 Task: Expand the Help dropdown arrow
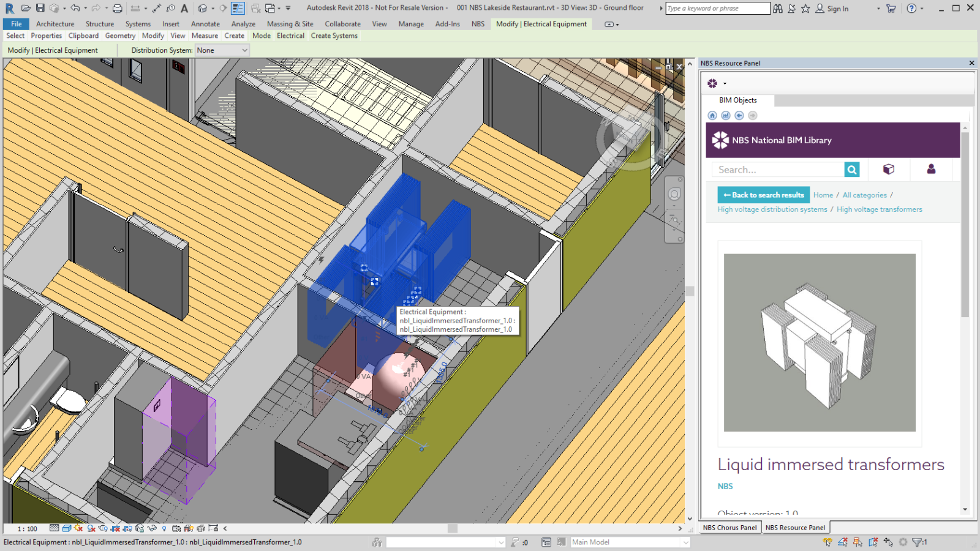click(922, 9)
